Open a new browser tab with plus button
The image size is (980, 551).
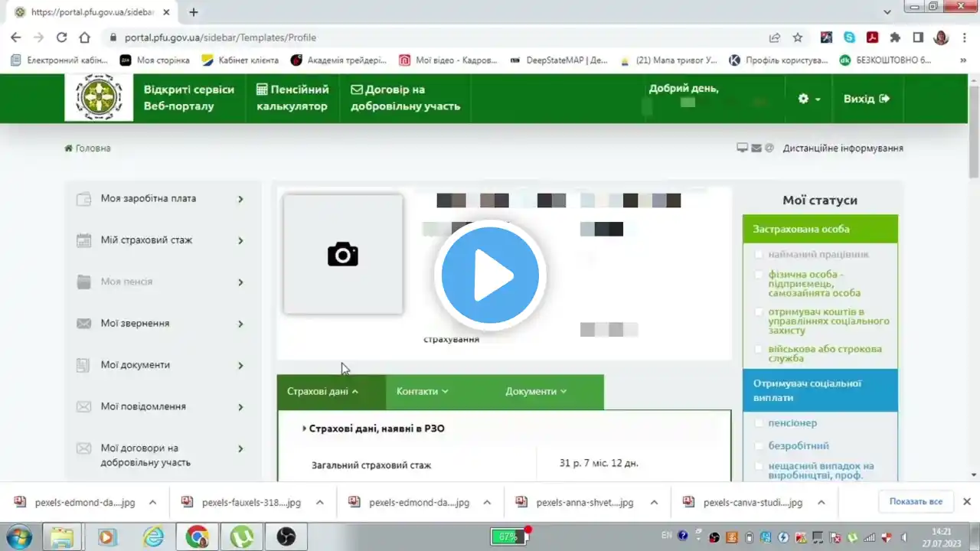[x=194, y=12]
